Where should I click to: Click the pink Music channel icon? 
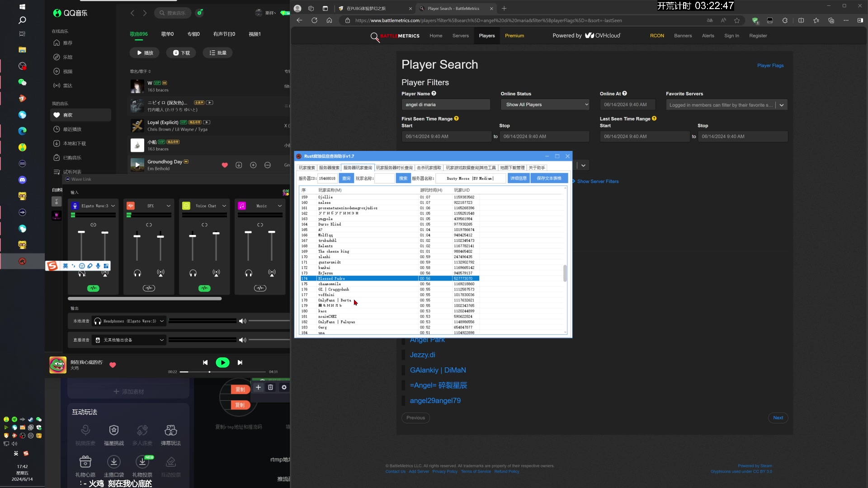[242, 206]
